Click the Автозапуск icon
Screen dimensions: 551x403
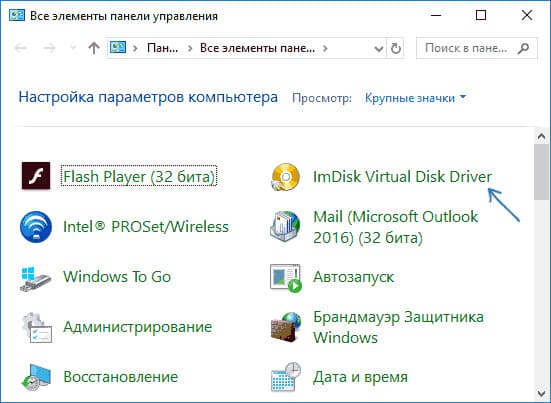286,278
